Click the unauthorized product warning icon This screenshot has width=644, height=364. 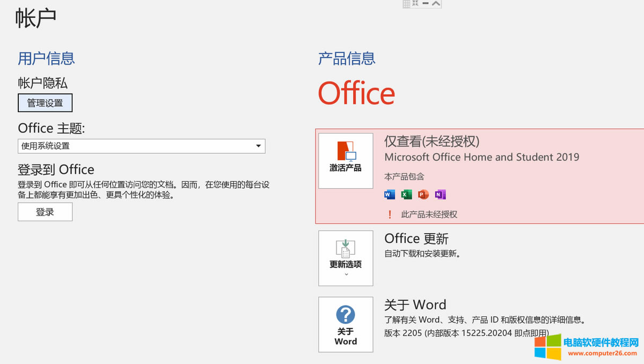pyautogui.click(x=389, y=214)
